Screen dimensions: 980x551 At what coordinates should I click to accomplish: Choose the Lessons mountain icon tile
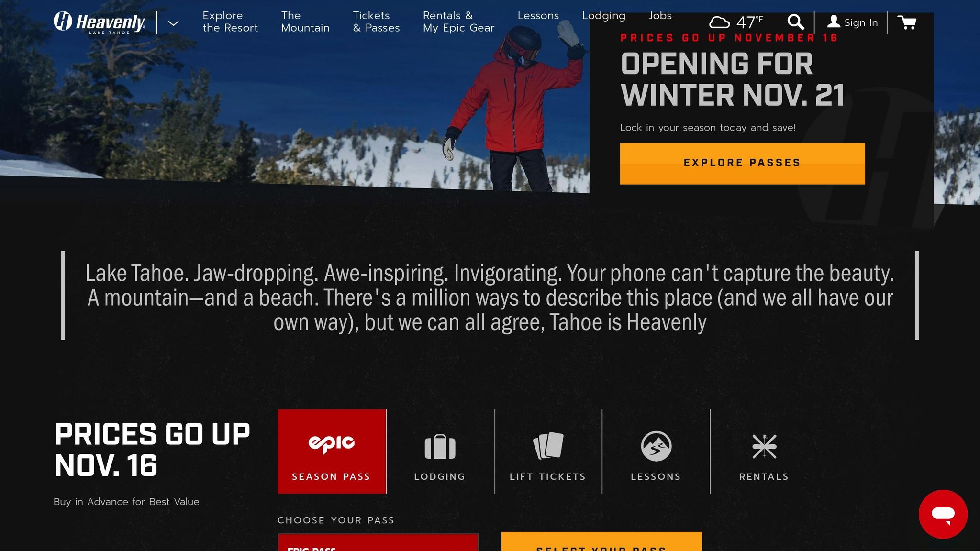[x=656, y=451]
